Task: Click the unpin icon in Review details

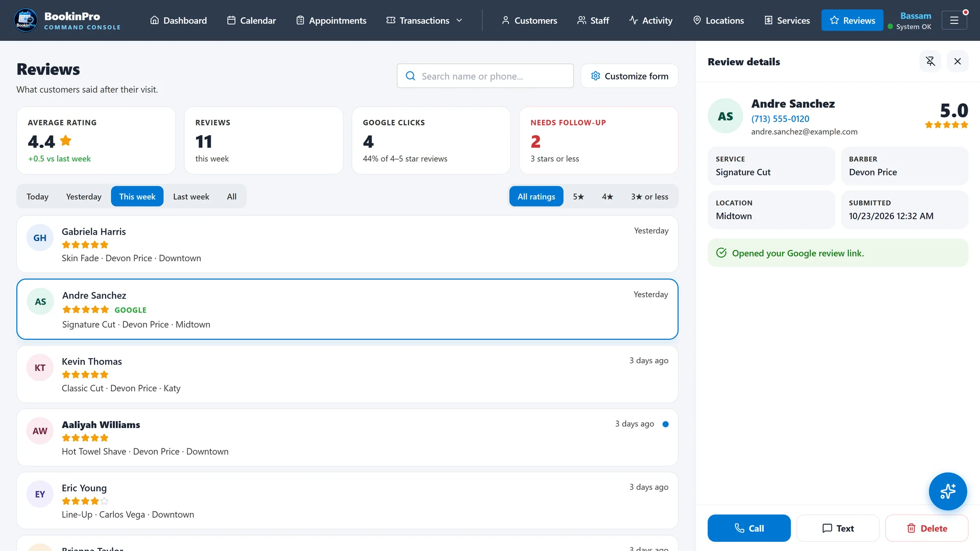Action: click(930, 61)
